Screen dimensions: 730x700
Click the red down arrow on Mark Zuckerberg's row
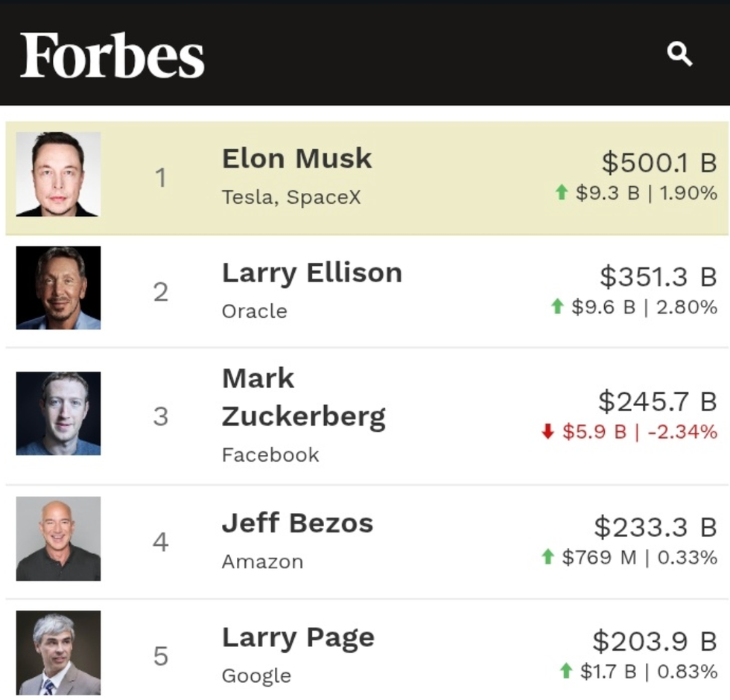tap(547, 430)
